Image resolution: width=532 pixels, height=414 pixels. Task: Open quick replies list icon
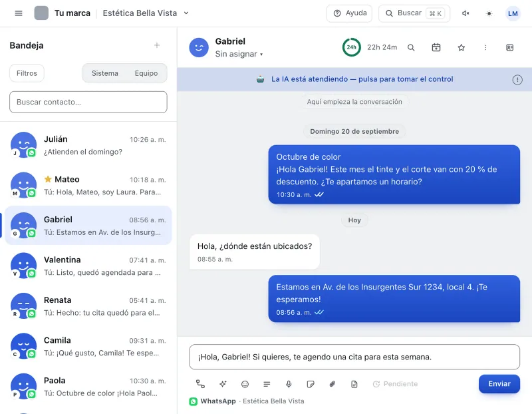tap(267, 384)
